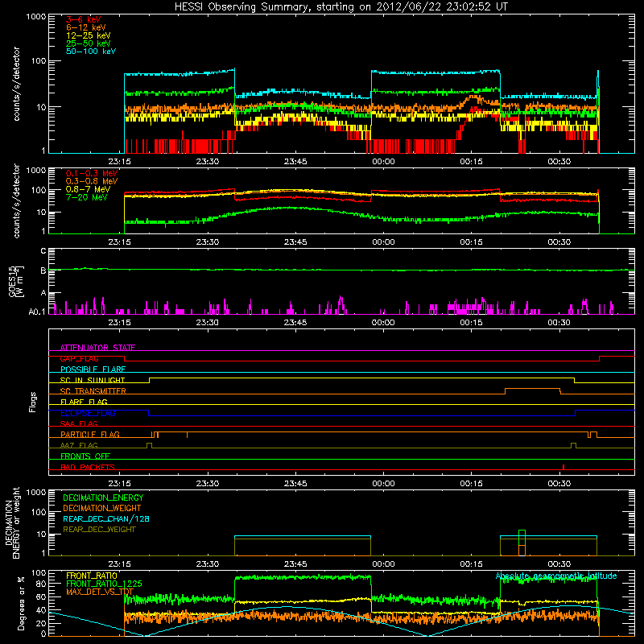
Task: Choose the MAX_DET_VS_TOT legend label
Action: point(100,592)
